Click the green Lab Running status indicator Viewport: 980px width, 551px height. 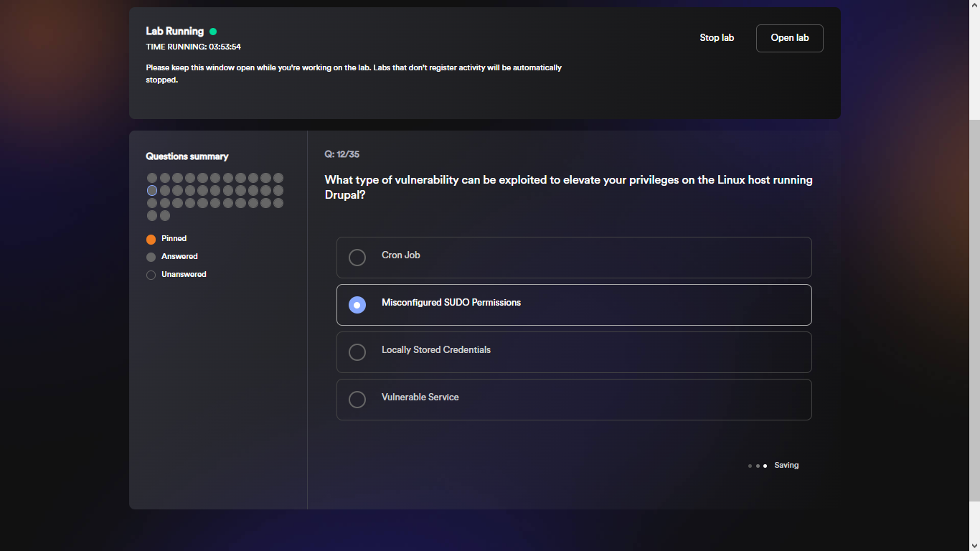coord(213,32)
